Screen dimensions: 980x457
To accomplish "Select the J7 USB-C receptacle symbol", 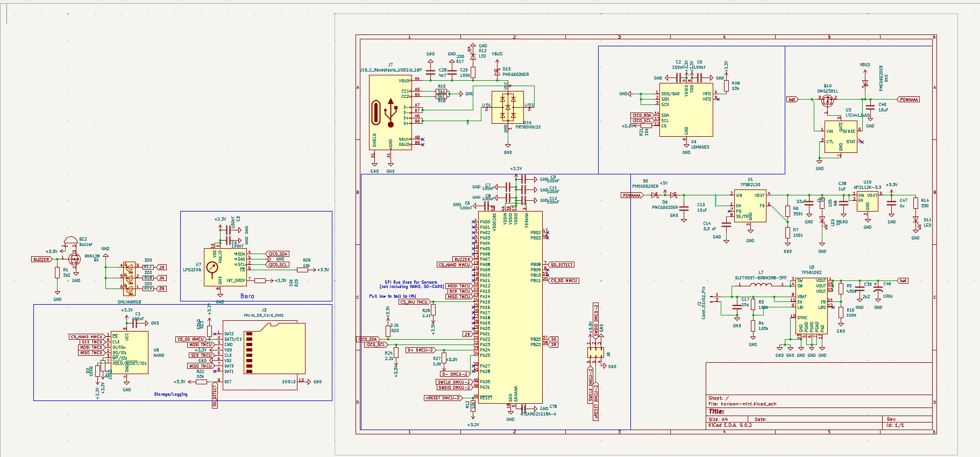I will [x=390, y=112].
